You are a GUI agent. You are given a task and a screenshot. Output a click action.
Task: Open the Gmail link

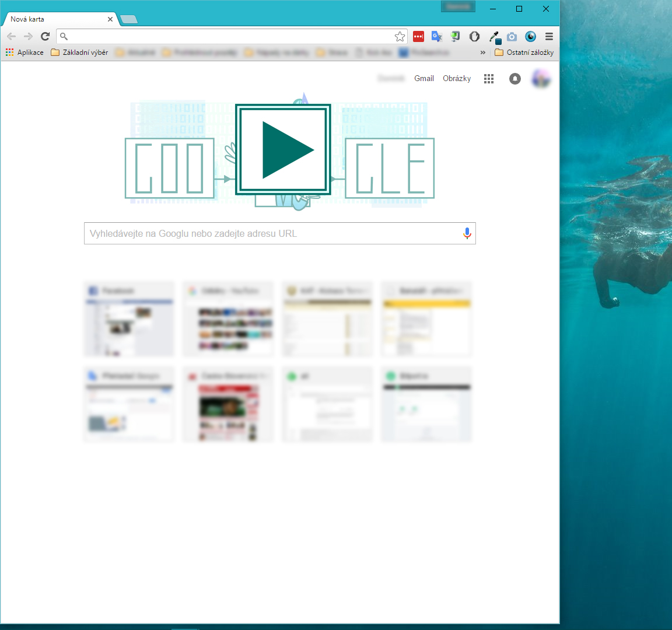pyautogui.click(x=423, y=79)
